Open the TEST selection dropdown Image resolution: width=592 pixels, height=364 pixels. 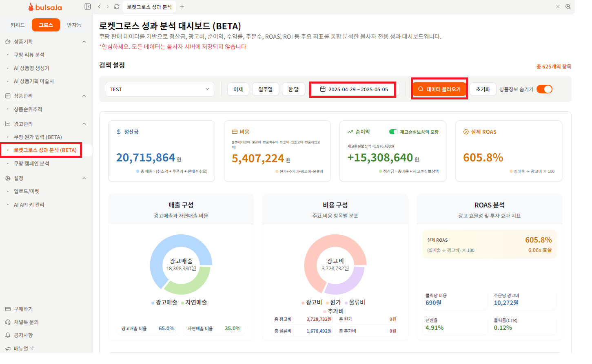[160, 89]
